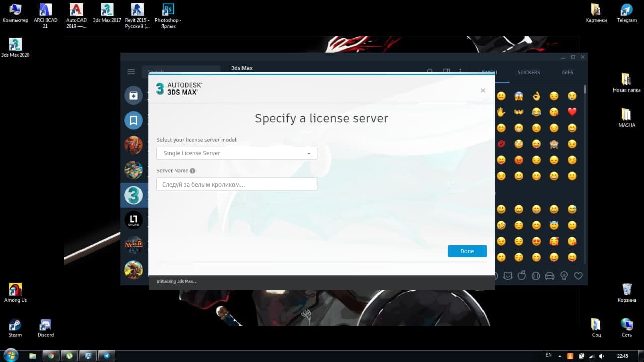Open the apple food emoji category
Viewport: 644px width, 362px height.
click(x=522, y=276)
